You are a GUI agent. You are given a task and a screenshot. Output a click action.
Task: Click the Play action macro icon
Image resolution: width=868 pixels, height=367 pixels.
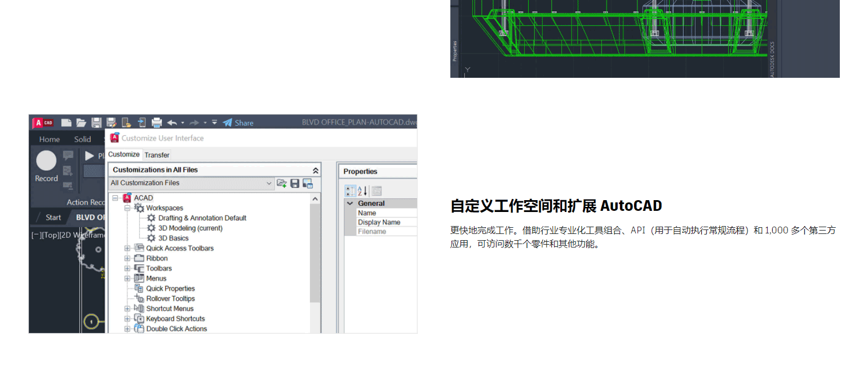tap(90, 156)
